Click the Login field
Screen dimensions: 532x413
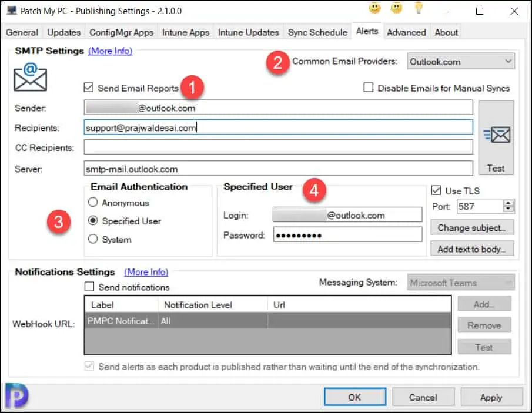[x=347, y=215]
